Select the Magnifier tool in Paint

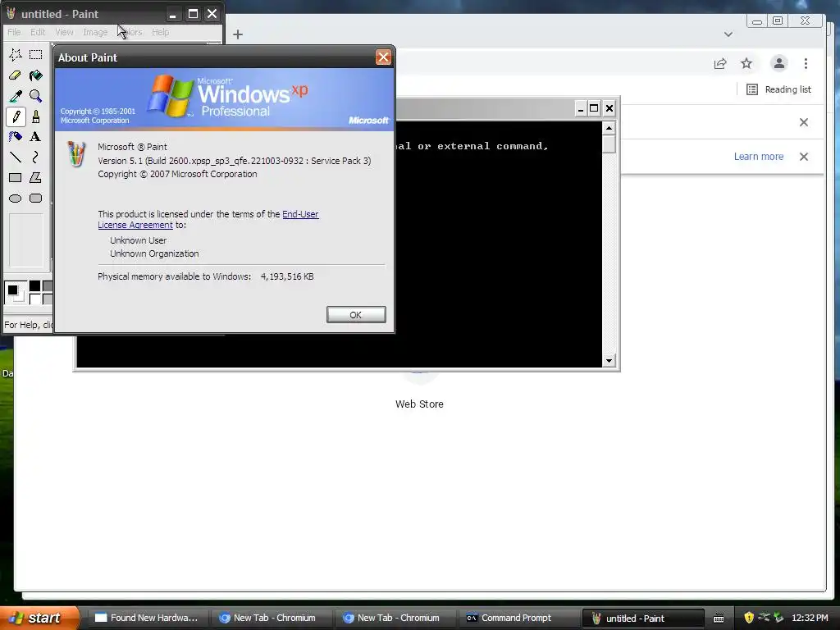coord(35,96)
